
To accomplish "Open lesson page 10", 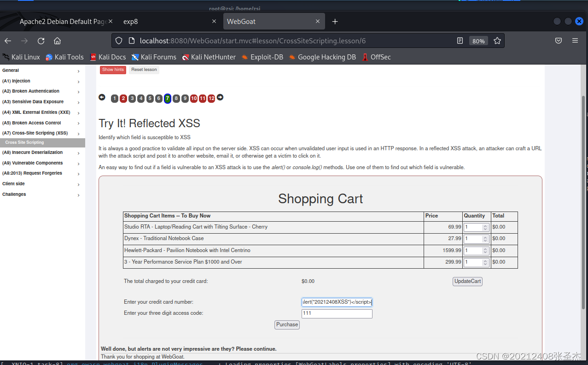I will click(194, 98).
